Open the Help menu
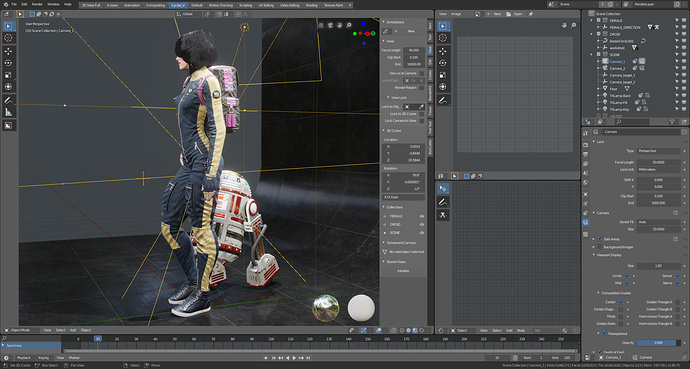This screenshot has width=690, height=369. [68, 4]
